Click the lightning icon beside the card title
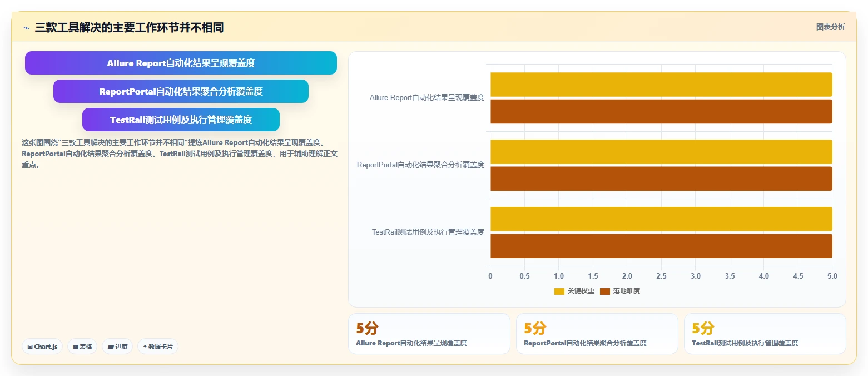 (26, 28)
